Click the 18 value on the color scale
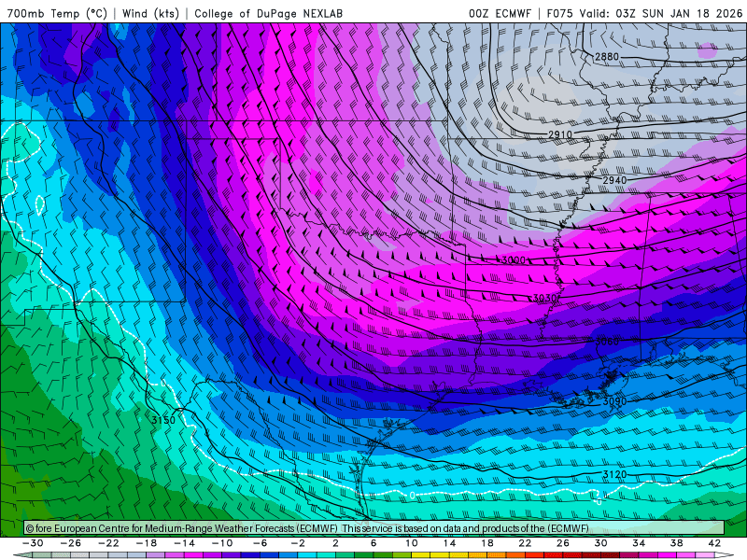The image size is (747, 560). tap(487, 543)
